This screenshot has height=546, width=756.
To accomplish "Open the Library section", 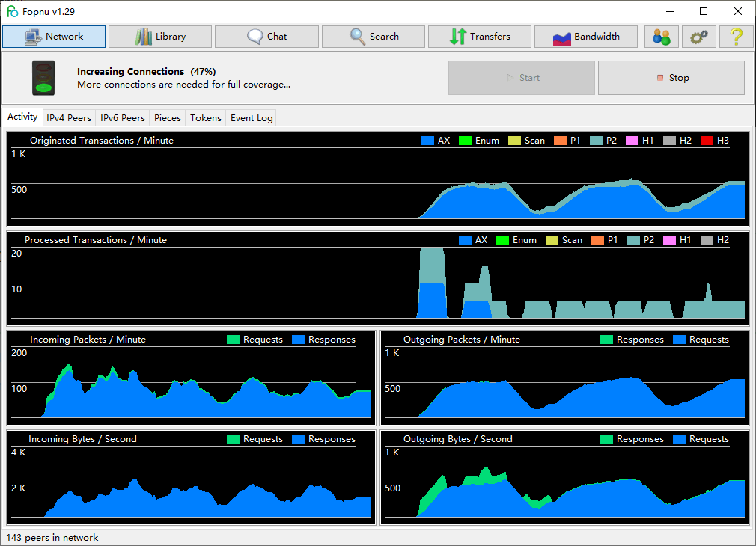I will pyautogui.click(x=160, y=37).
